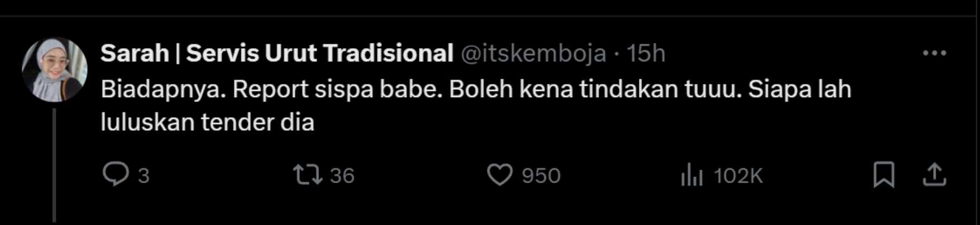
Task: Click the "luluskan tender dia" text line
Action: click(x=207, y=122)
